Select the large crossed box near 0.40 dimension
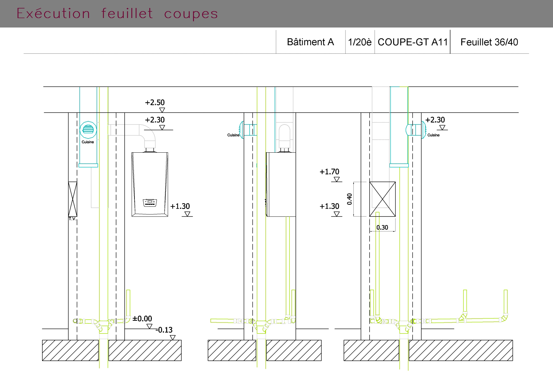 click(382, 199)
